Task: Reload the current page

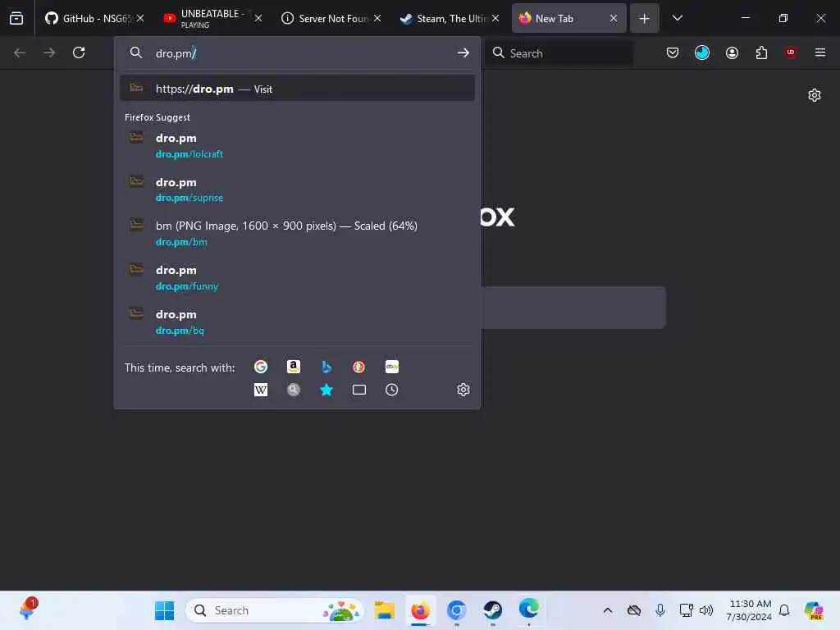Action: pyautogui.click(x=79, y=52)
